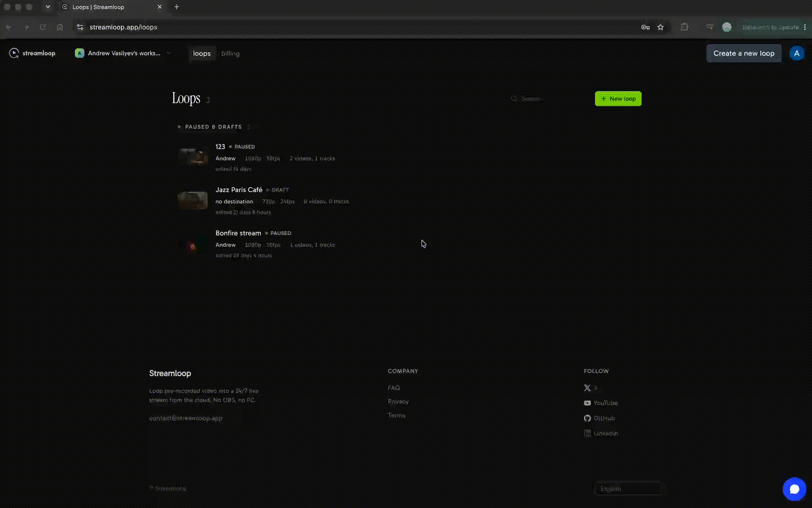Open the media controls icon in toolbar
The height and width of the screenshot is (508, 812).
pyautogui.click(x=710, y=27)
